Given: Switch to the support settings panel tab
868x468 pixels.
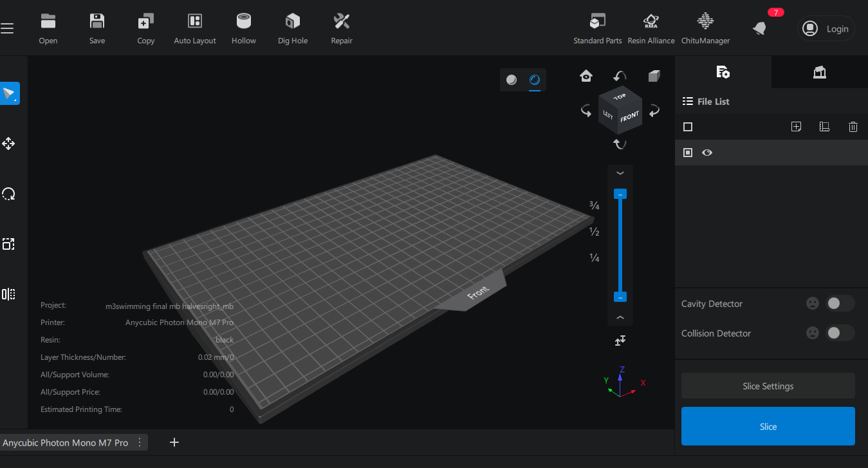Looking at the screenshot, I should tap(820, 72).
